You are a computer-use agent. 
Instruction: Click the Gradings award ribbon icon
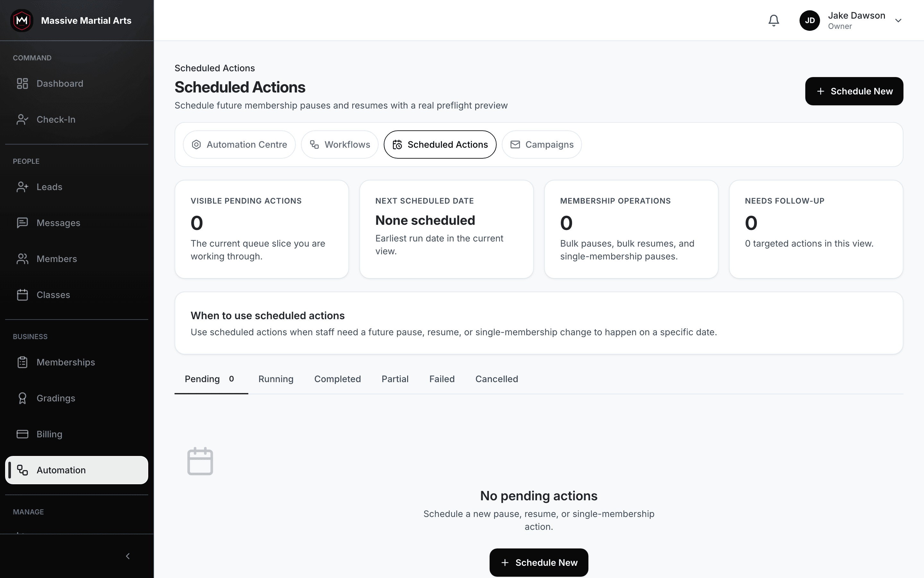click(x=22, y=398)
